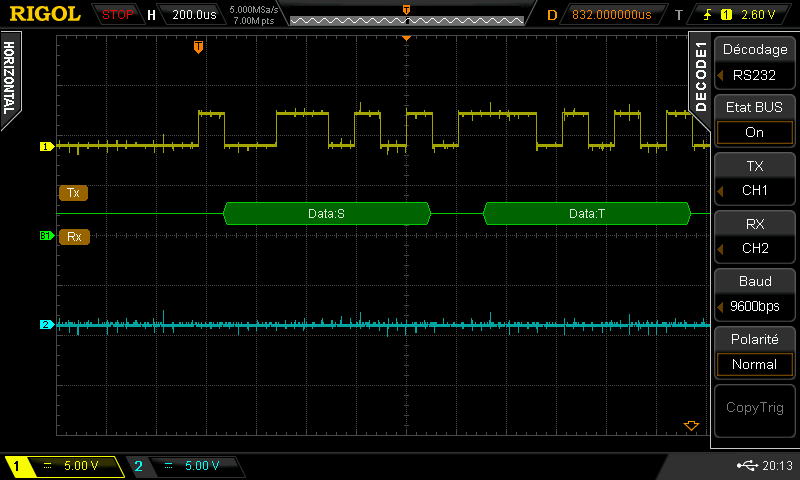Click the channel 2 5.00 V scale
The height and width of the screenshot is (480, 800).
click(x=202, y=466)
